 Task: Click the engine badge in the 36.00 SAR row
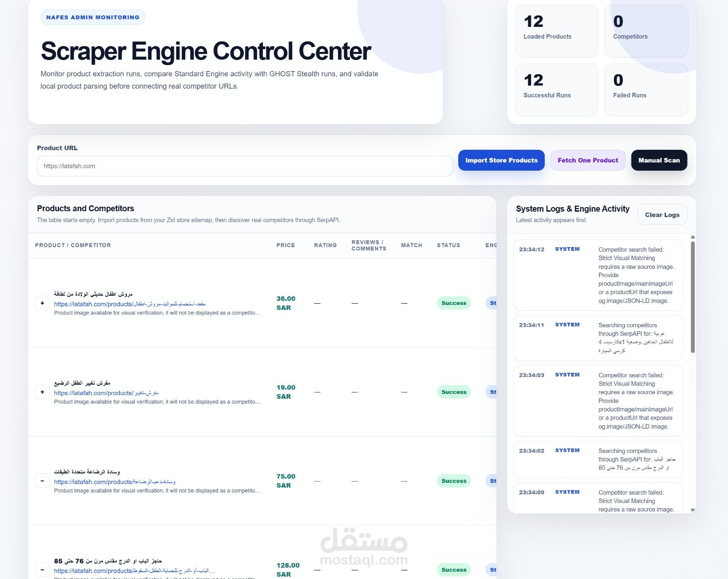coord(491,303)
